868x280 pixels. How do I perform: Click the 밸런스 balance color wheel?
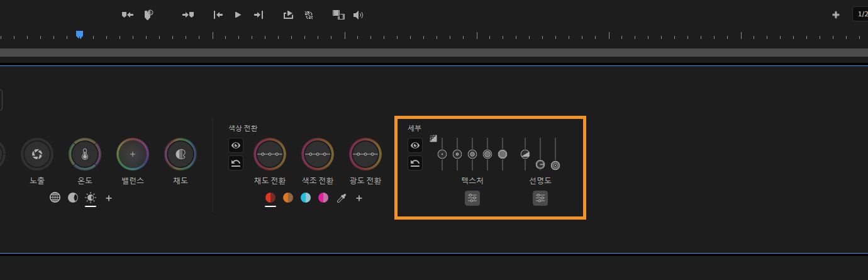point(133,154)
